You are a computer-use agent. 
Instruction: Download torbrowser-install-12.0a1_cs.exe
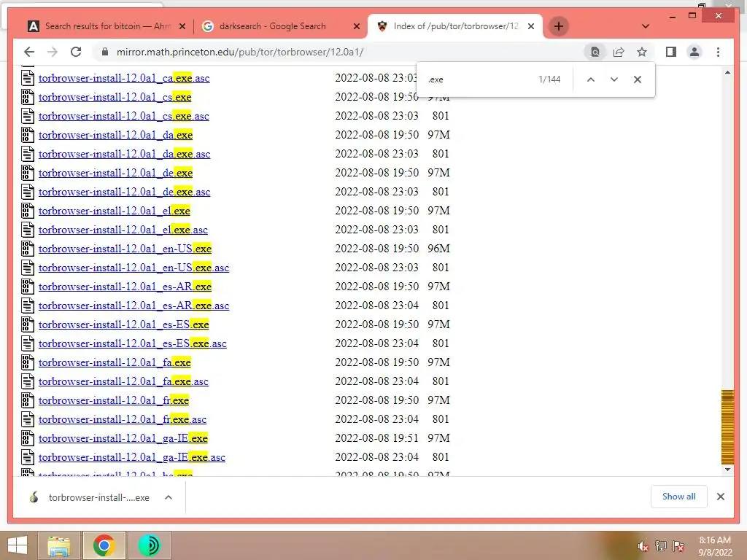click(115, 97)
